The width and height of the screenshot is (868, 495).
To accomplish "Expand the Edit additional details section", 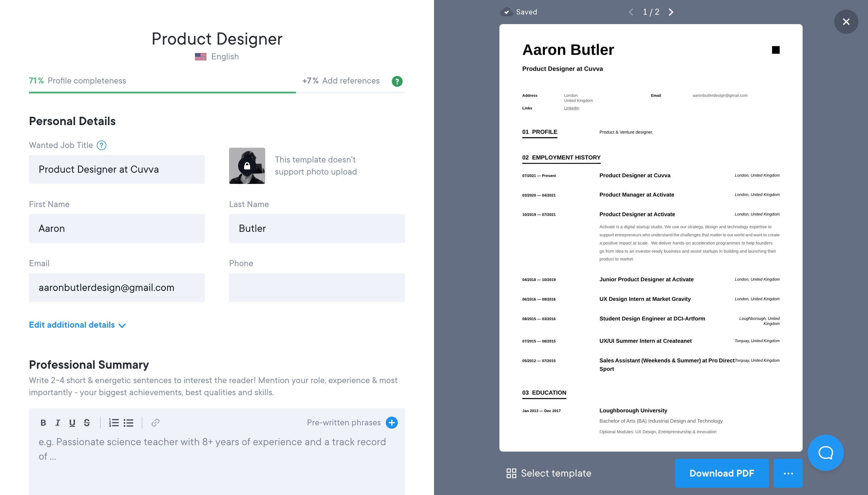I will (77, 324).
